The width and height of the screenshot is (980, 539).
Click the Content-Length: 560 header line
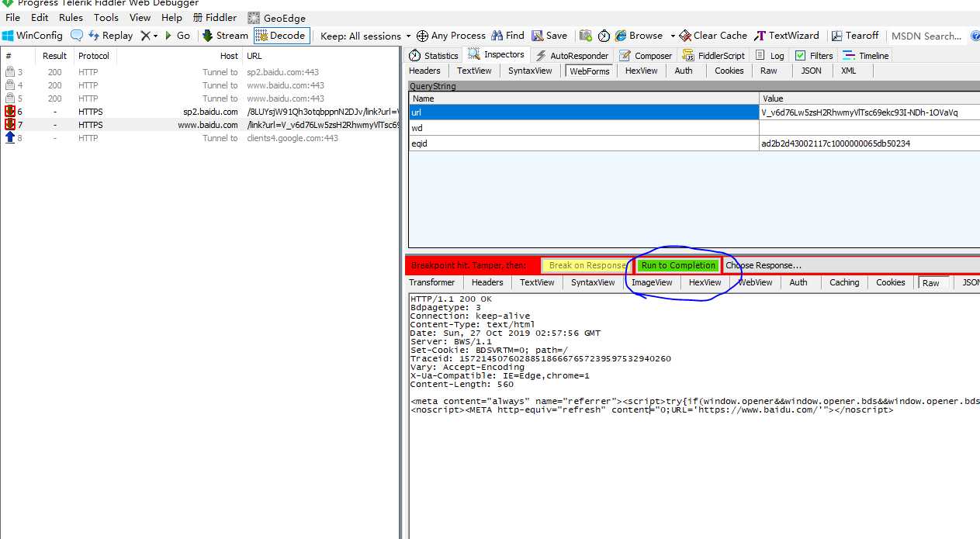(462, 384)
